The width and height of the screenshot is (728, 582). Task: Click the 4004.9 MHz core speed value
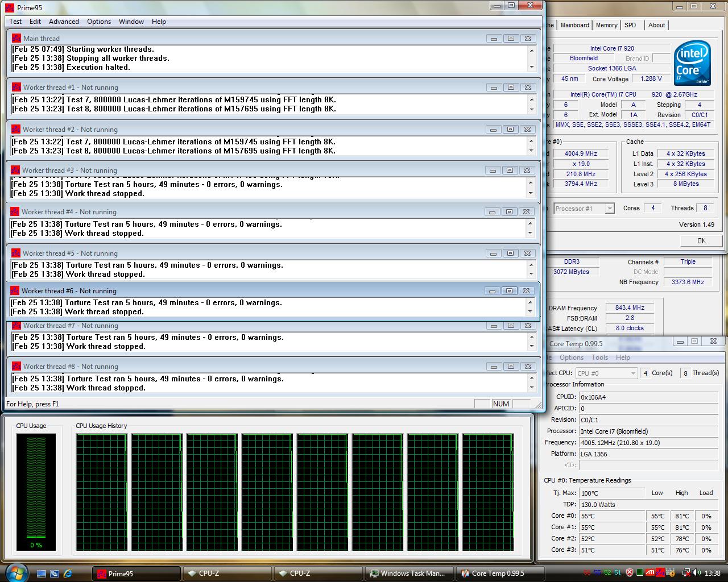pyautogui.click(x=580, y=153)
